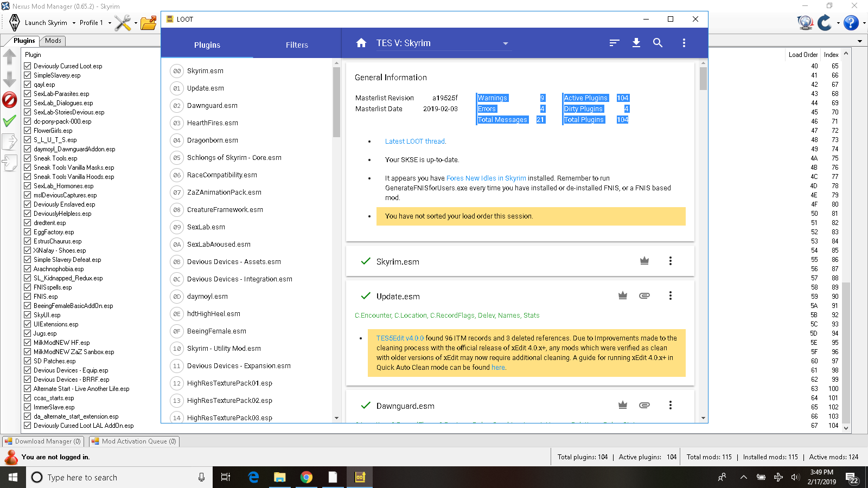Open File Explorer from the taskbar
The image size is (868, 488).
(x=280, y=477)
